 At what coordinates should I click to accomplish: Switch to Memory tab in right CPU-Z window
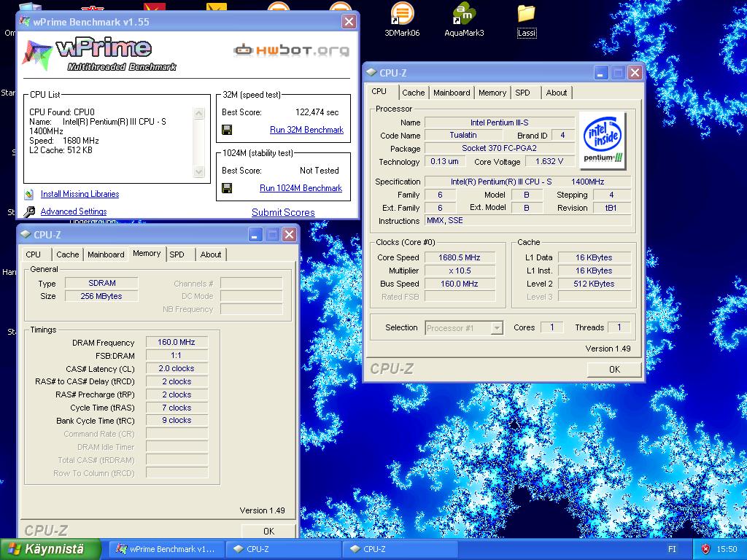[492, 93]
